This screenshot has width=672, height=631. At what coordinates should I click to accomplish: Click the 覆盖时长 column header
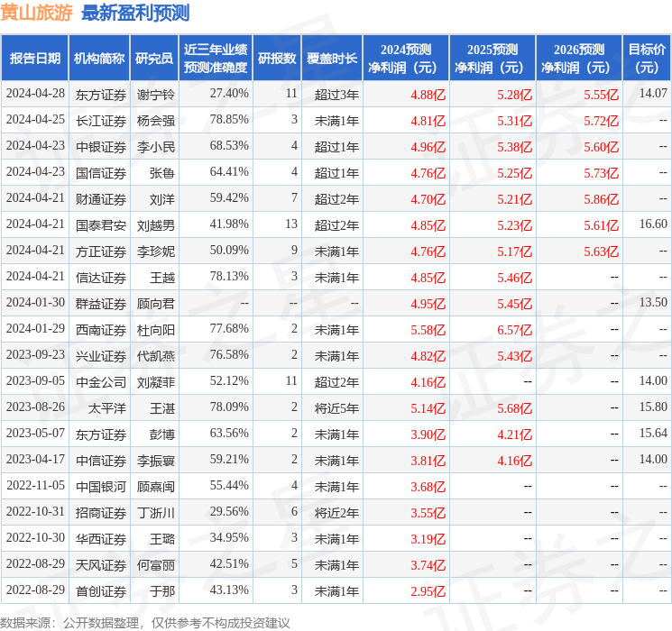pyautogui.click(x=332, y=59)
